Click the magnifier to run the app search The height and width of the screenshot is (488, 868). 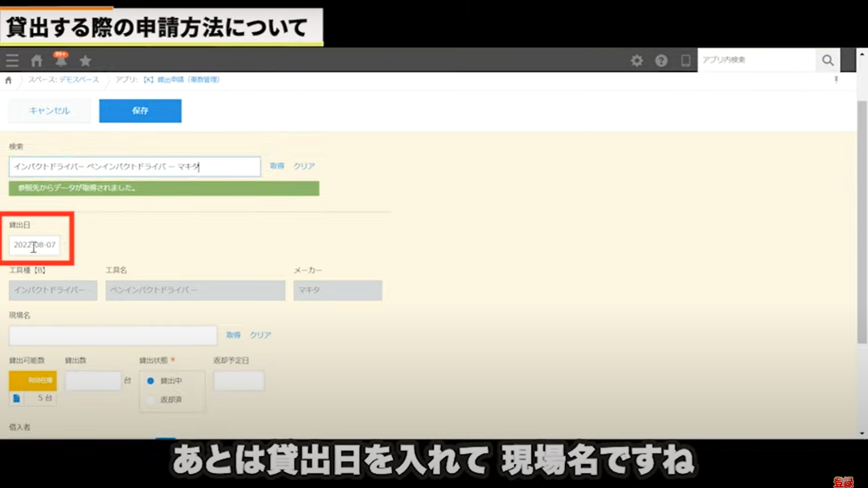click(828, 60)
